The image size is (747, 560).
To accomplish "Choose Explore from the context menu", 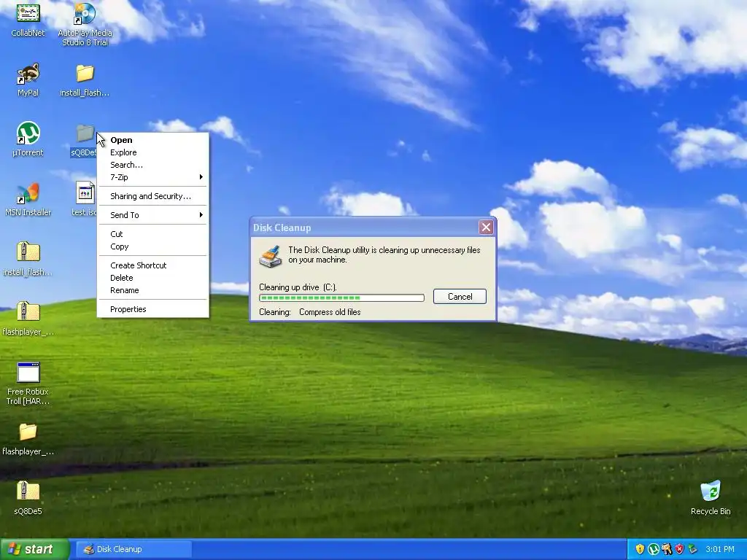I will pyautogui.click(x=153, y=152).
